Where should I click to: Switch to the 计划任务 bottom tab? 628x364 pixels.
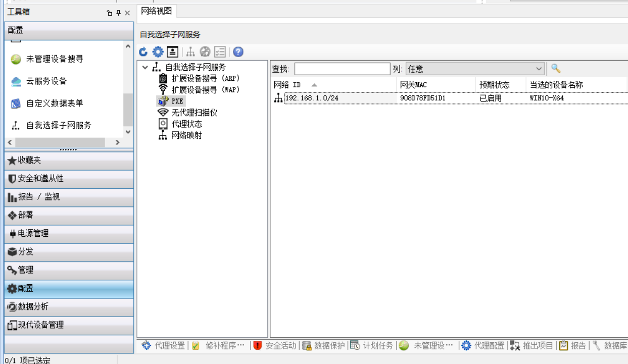point(377,345)
